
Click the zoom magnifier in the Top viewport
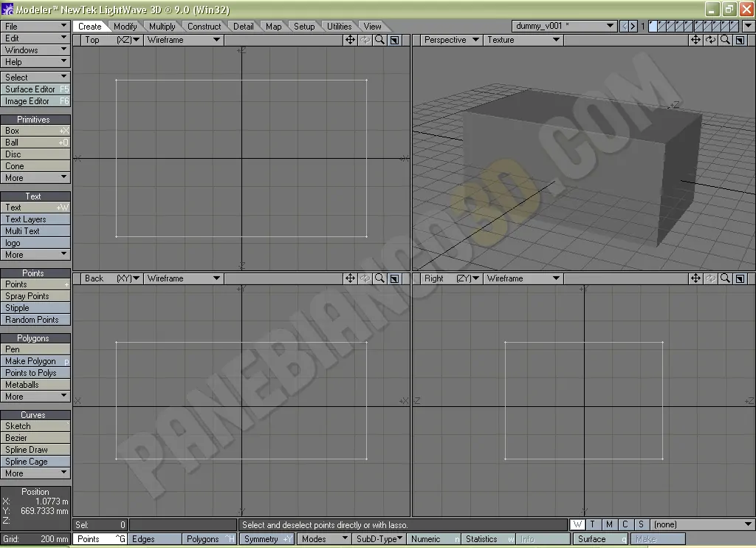coord(380,40)
